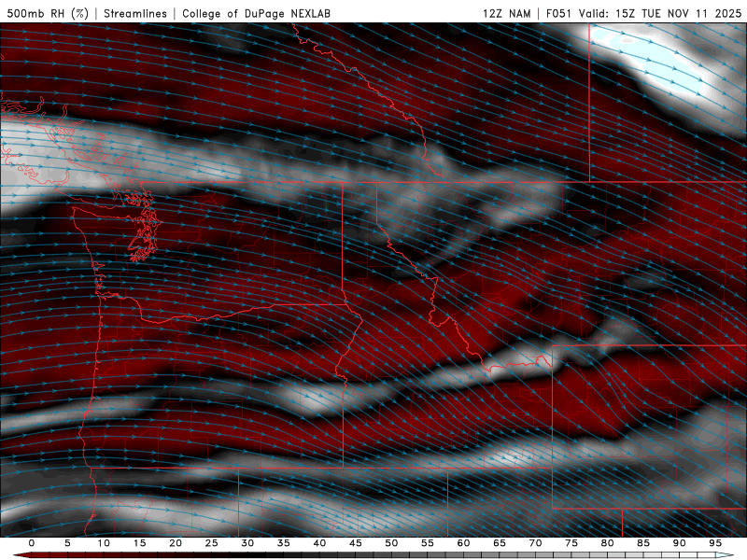Click the 45 label on the legend
747x560 pixels.
click(356, 543)
